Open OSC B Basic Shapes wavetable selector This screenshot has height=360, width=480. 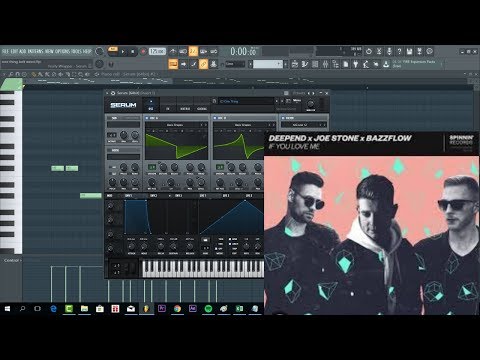coord(243,125)
